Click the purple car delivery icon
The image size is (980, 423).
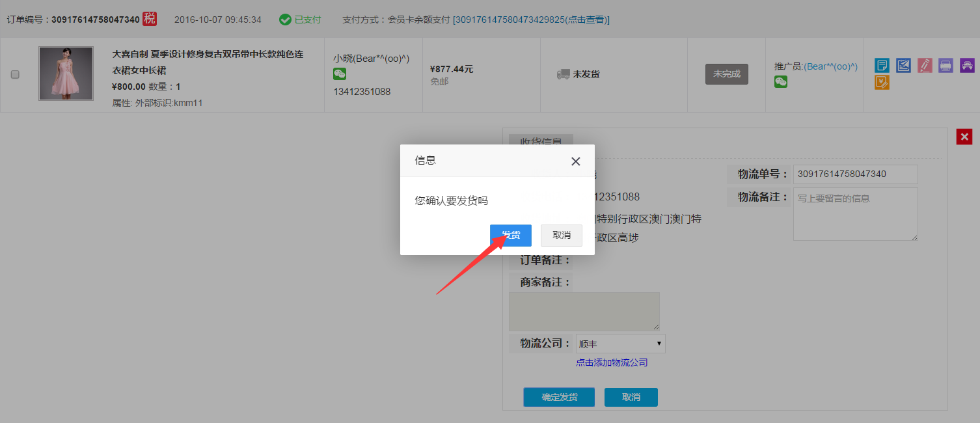pyautogui.click(x=967, y=65)
